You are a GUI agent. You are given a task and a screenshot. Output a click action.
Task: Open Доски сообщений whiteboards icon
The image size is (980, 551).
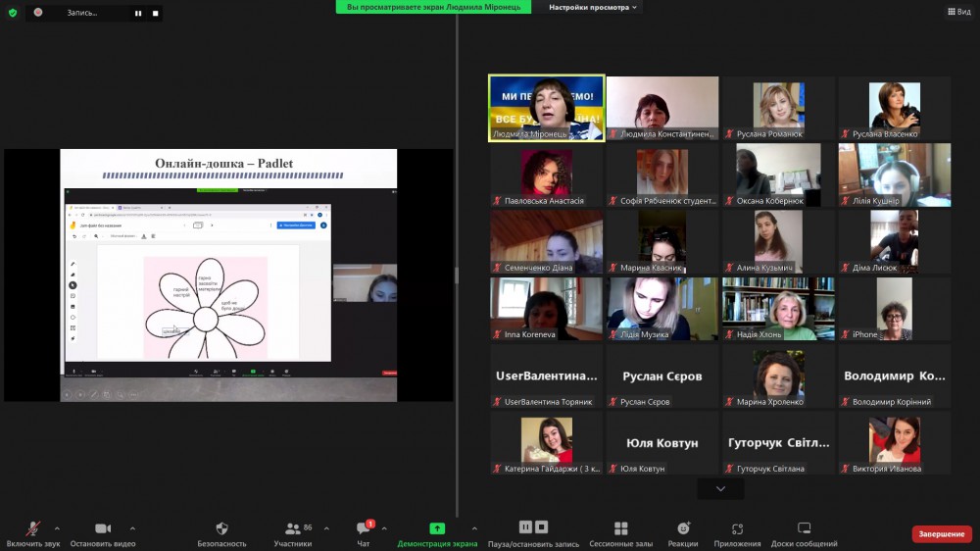click(x=804, y=528)
